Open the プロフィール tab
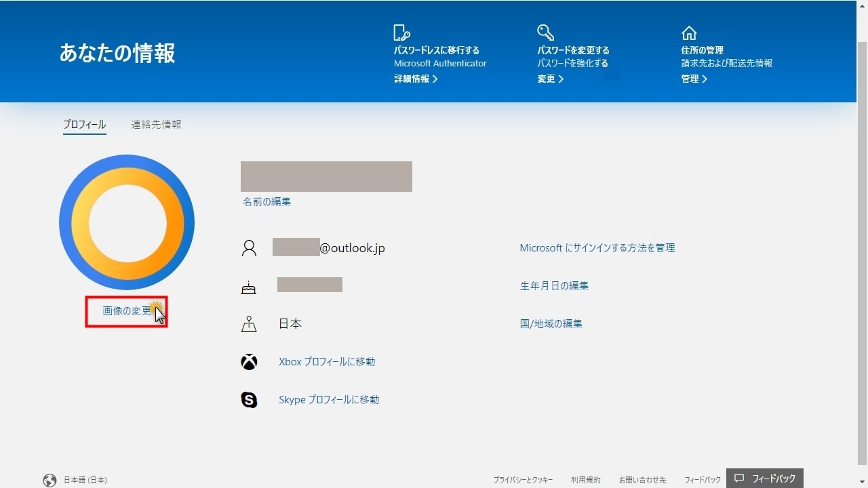The height and width of the screenshot is (488, 868). click(x=85, y=125)
